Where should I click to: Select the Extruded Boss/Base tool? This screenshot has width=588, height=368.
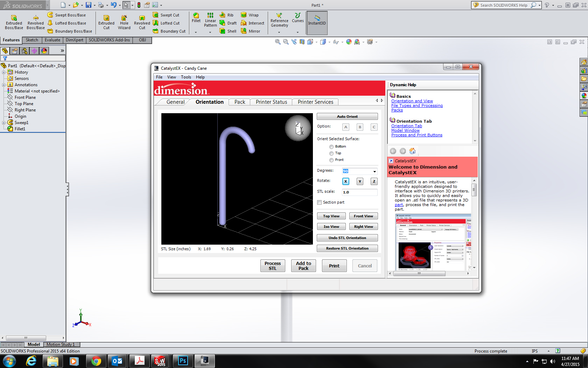tap(14, 22)
